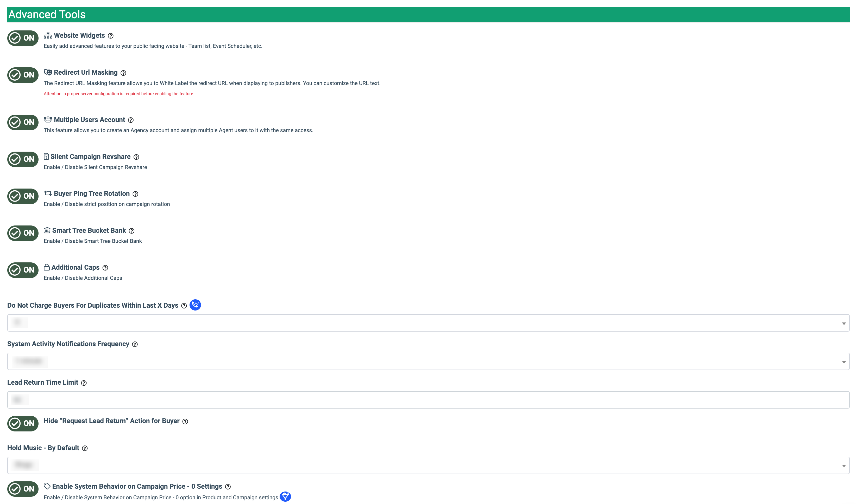Click help icon beside Silent Campaign Revshare
Image resolution: width=856 pixels, height=504 pixels.
pos(136,157)
